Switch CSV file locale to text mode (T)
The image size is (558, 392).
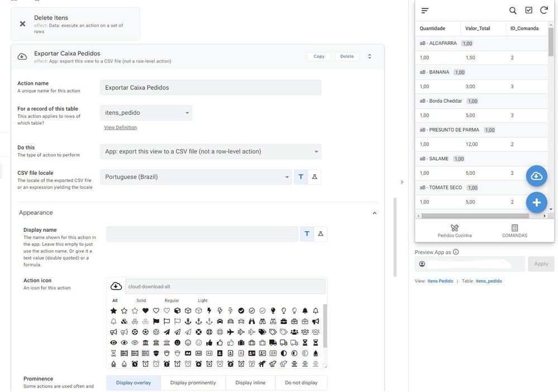point(301,177)
